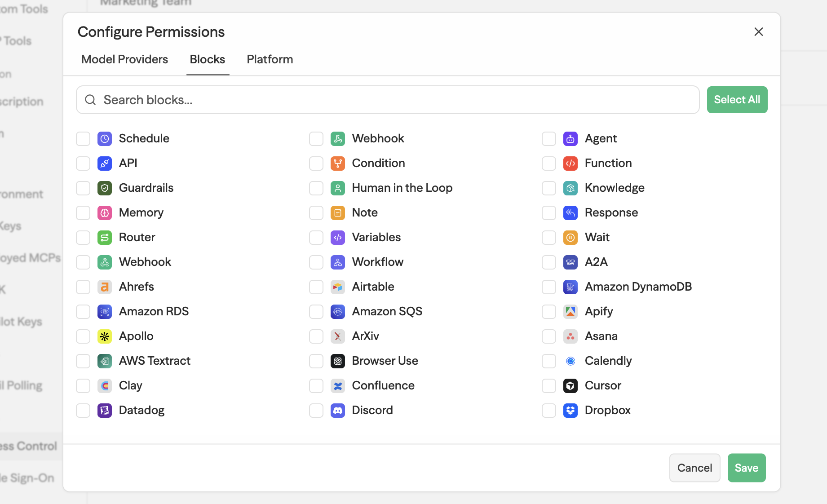Check the Asana integration checkbox
Screen dimensions: 827x504
tap(548, 336)
